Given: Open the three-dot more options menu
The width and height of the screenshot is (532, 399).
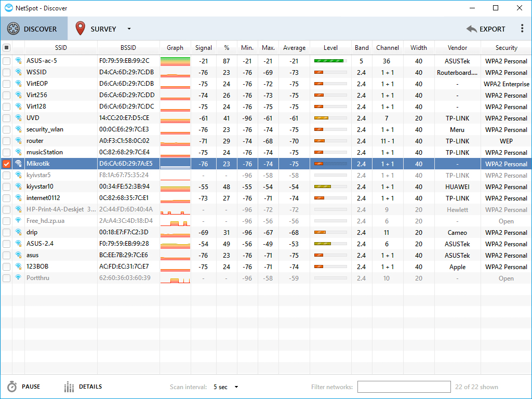Looking at the screenshot, I should (x=522, y=29).
